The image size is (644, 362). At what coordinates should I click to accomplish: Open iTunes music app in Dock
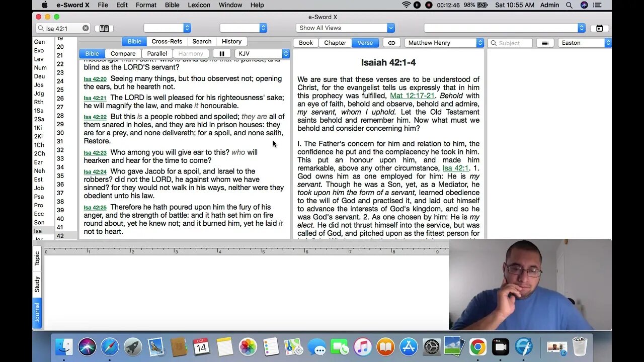(362, 347)
